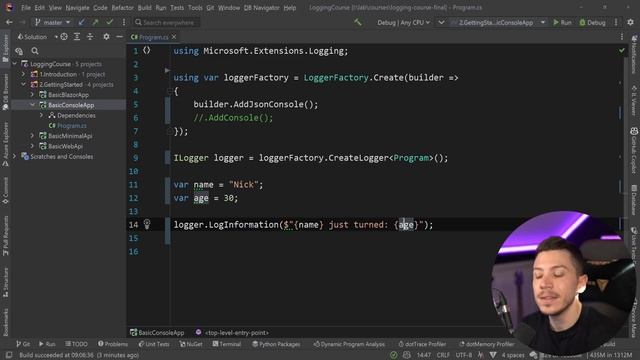This screenshot has height=360, width=640.
Task: Open the File menu
Action: click(x=26, y=8)
